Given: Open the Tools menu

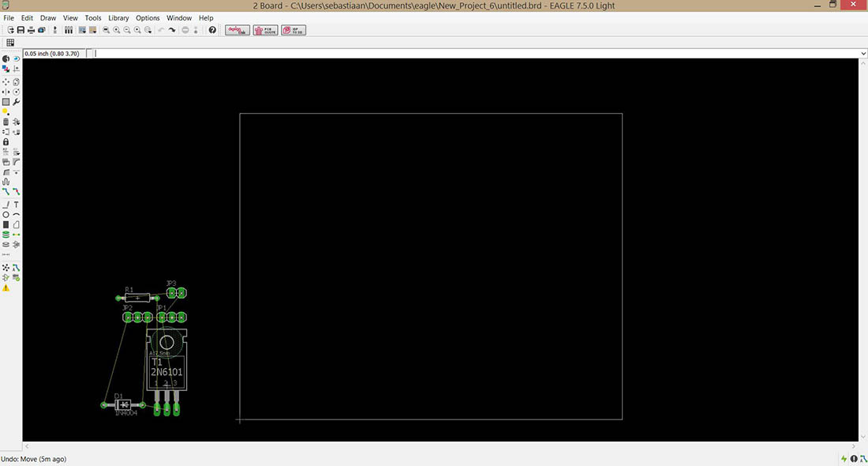Looking at the screenshot, I should [93, 17].
